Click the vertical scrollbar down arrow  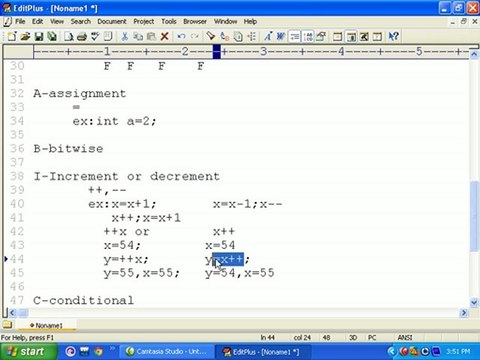point(474,303)
